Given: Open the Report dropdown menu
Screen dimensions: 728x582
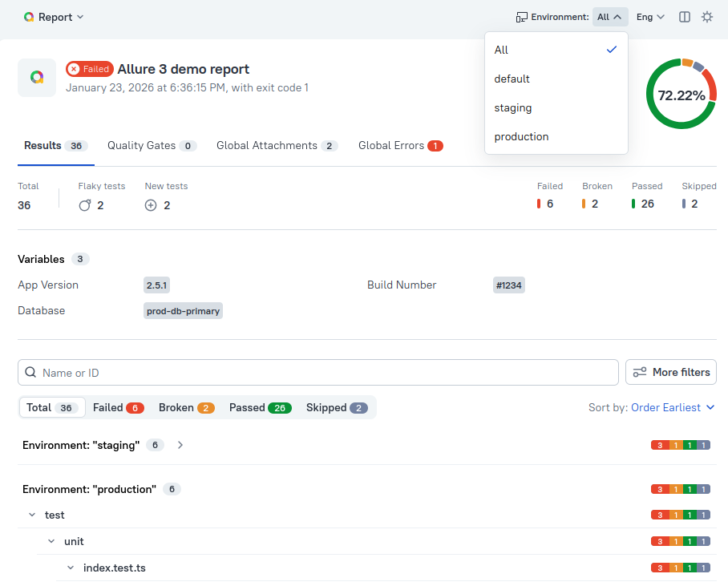Looking at the screenshot, I should (x=54, y=17).
